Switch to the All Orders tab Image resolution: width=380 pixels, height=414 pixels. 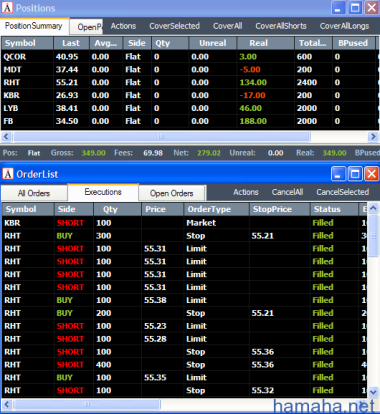[34, 193]
